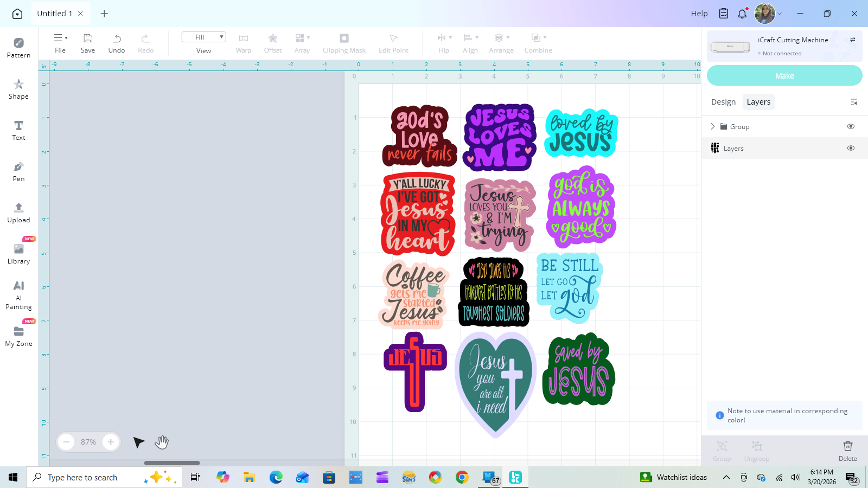Image resolution: width=868 pixels, height=488 pixels.
Task: Toggle visibility of the Layers row
Action: coord(851,148)
